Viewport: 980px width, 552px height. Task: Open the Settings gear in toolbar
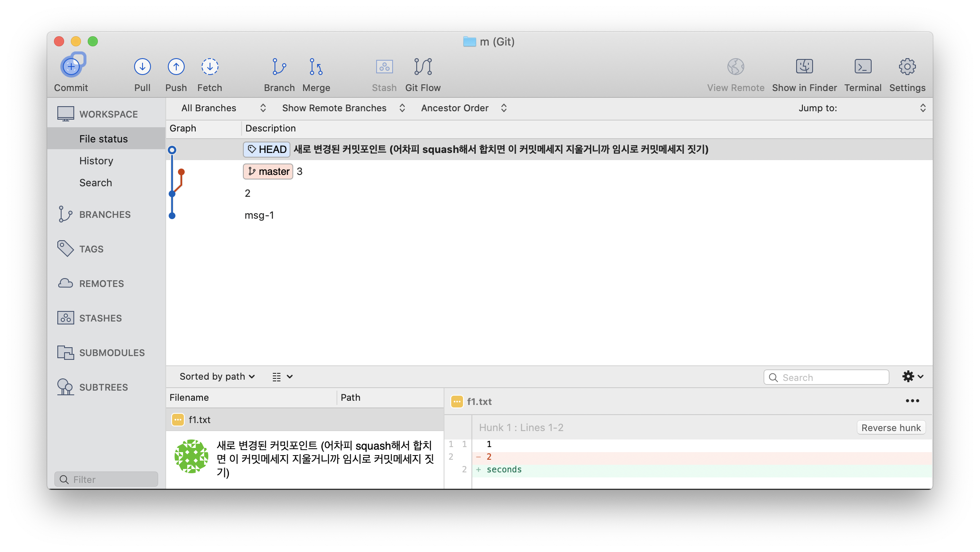point(907,67)
